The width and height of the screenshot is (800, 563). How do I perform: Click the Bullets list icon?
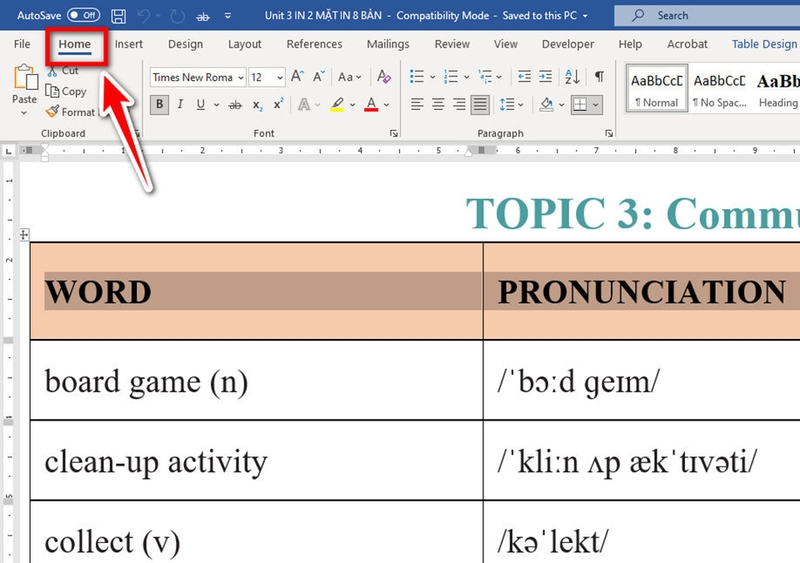coord(417,77)
